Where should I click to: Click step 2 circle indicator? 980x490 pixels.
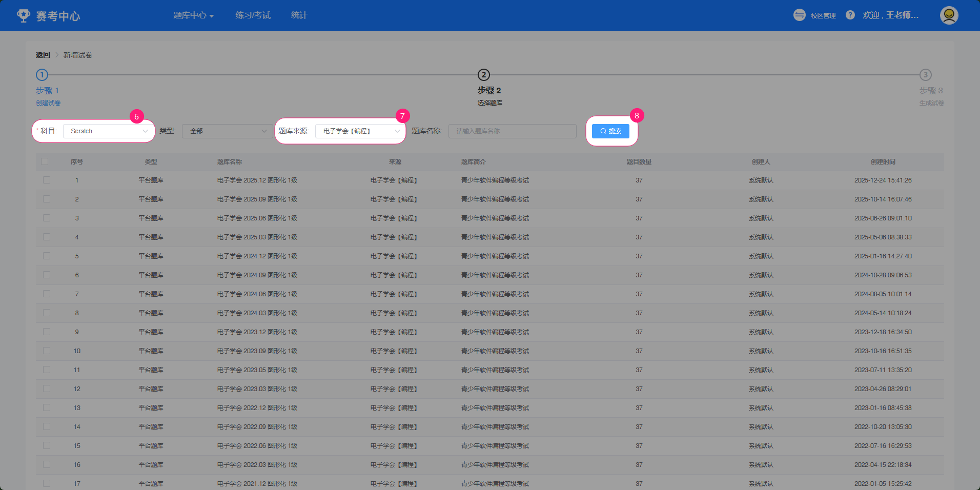tap(483, 75)
